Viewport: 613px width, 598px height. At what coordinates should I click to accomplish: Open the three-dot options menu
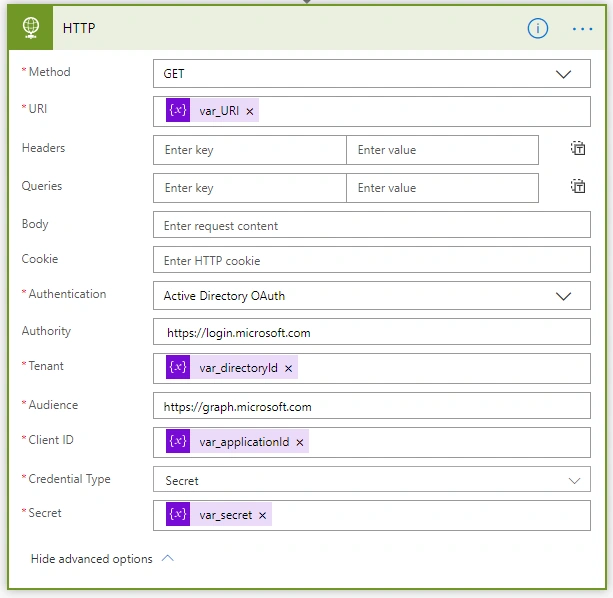pos(582,29)
